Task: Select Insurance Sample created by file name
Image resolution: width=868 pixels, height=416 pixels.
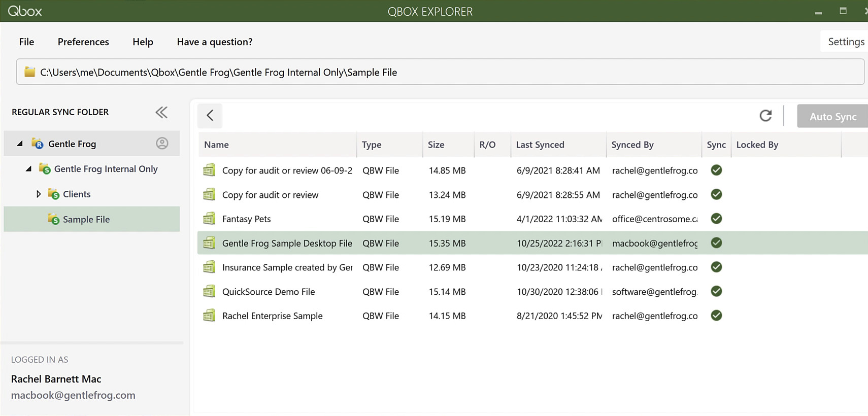Action: point(287,267)
